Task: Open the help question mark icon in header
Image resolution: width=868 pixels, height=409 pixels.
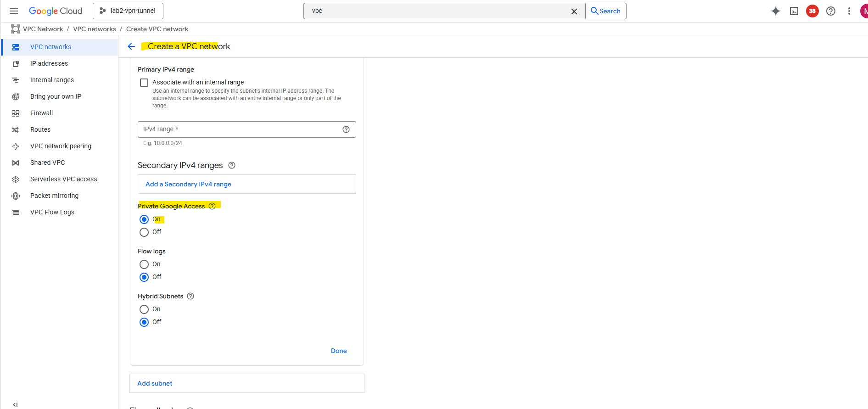Action: pyautogui.click(x=830, y=11)
